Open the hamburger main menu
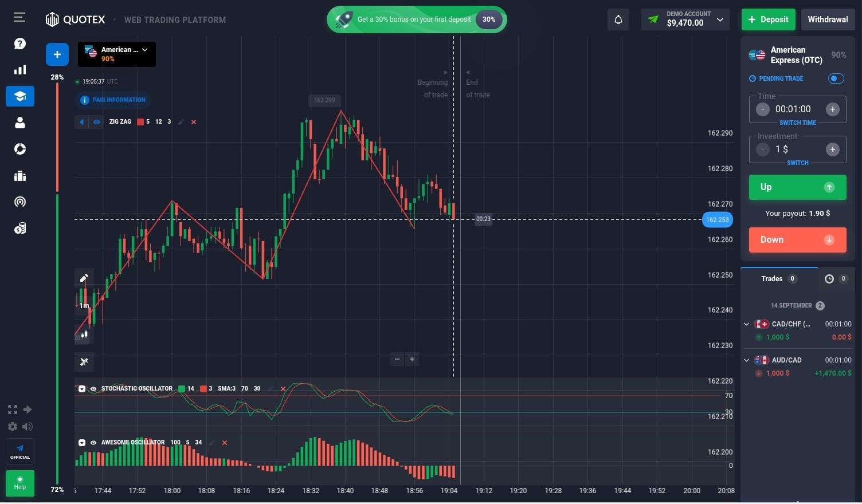The height and width of the screenshot is (504, 862). point(19,18)
